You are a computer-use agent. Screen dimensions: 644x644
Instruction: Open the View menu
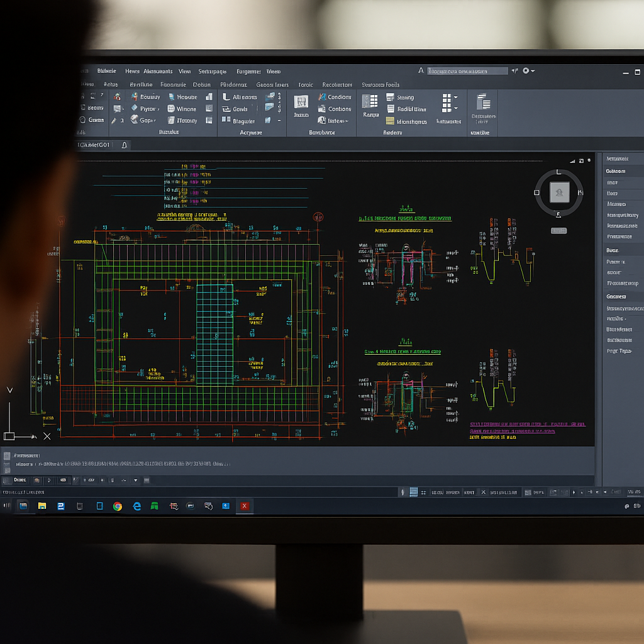click(184, 71)
